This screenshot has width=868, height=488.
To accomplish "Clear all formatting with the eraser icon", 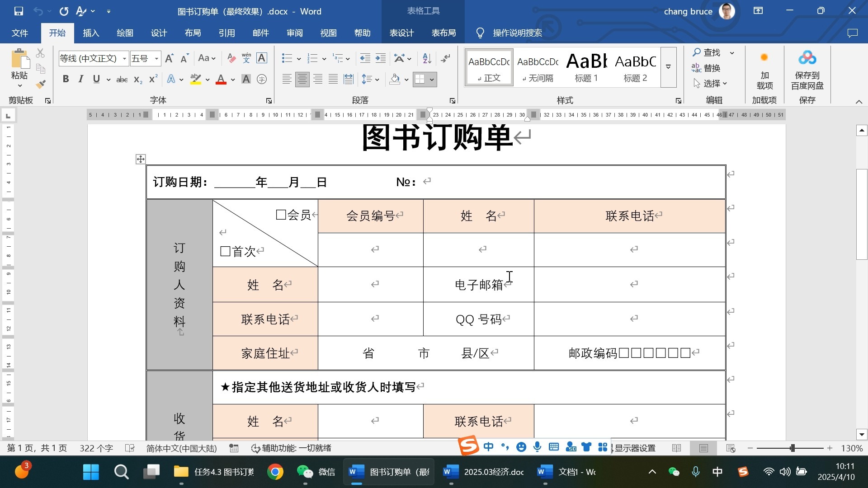I will 231,58.
